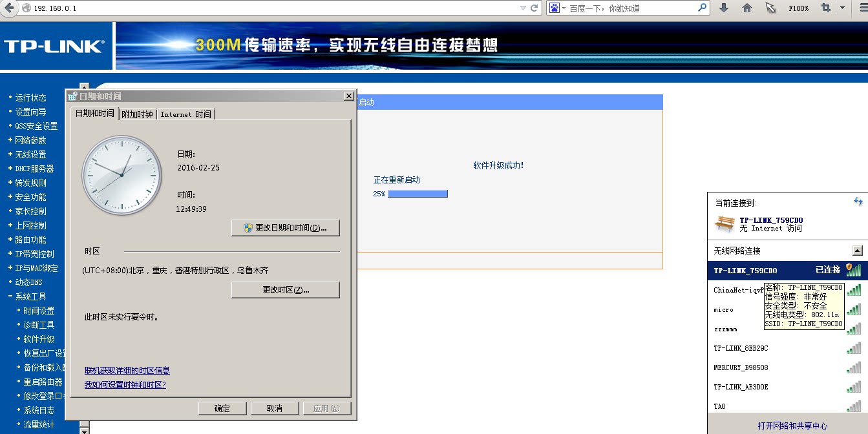868x434 pixels.
Task: Click the Baidu paw search engine icon
Action: pos(555,8)
